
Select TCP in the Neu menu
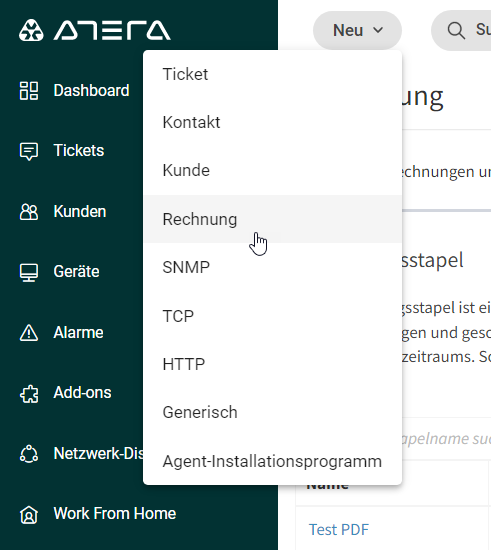point(273,316)
